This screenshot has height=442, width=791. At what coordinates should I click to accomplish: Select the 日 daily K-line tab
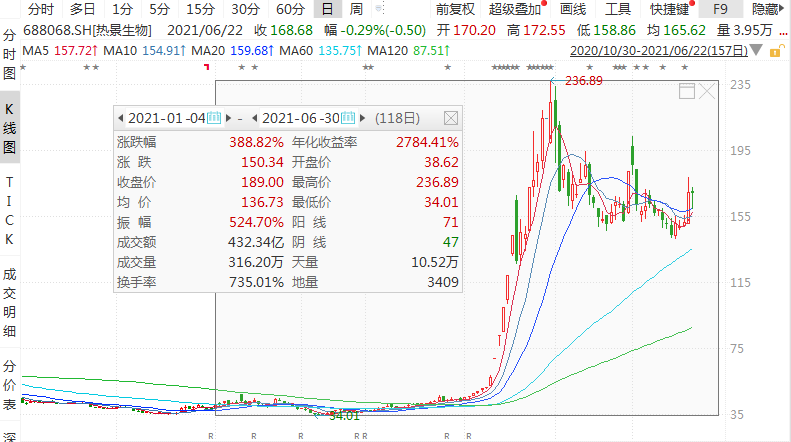point(327,9)
